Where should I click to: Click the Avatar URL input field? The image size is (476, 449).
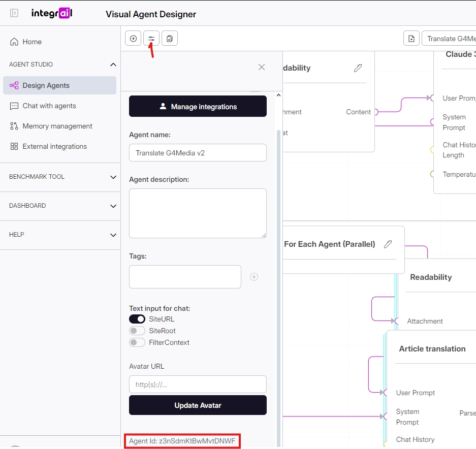coord(198,384)
